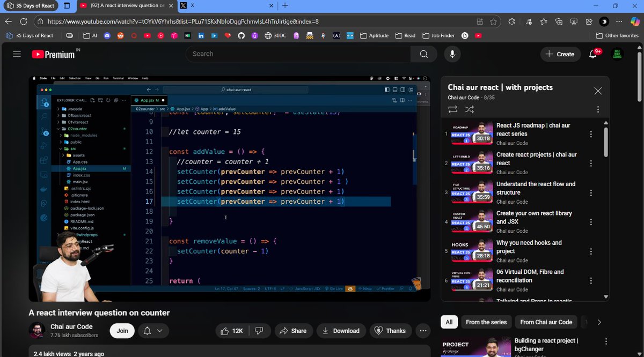The height and width of the screenshot is (357, 644).
Task: Toggle the vertical tabs action menu
Action: pos(67,5)
